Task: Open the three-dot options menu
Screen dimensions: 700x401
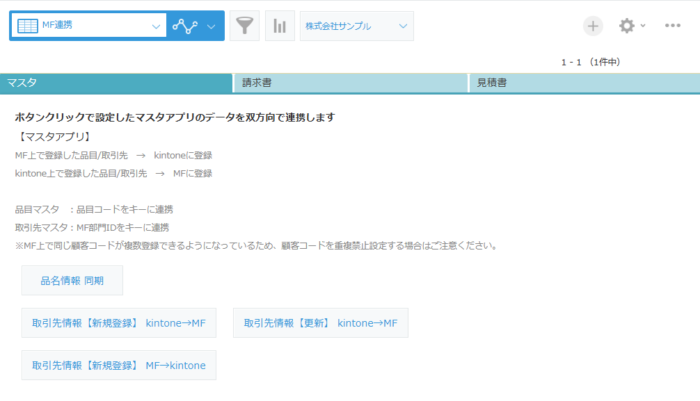Action: pyautogui.click(x=673, y=26)
